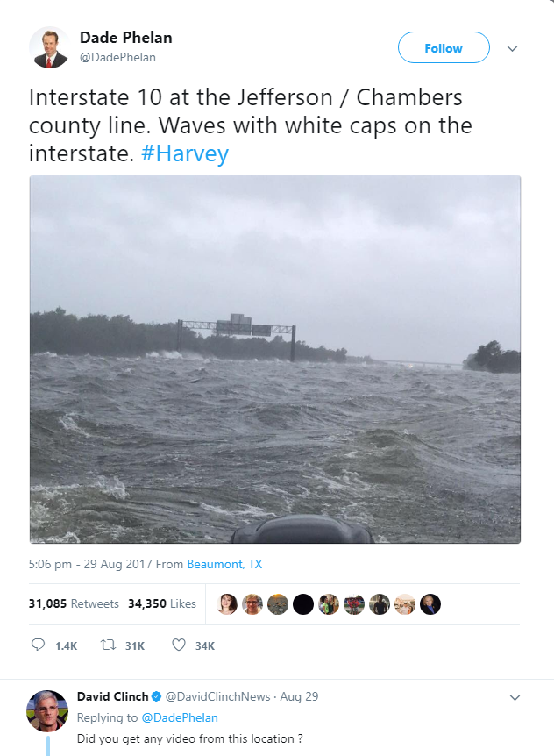Open the Beaumont, TX location link
Viewport: 554px width, 756px height.
224,564
